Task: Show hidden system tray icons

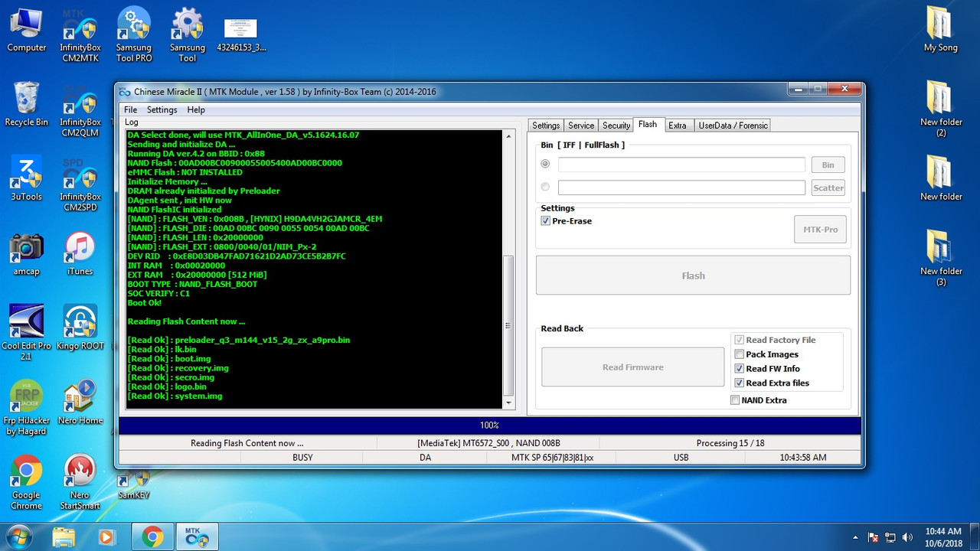Action: click(x=855, y=537)
